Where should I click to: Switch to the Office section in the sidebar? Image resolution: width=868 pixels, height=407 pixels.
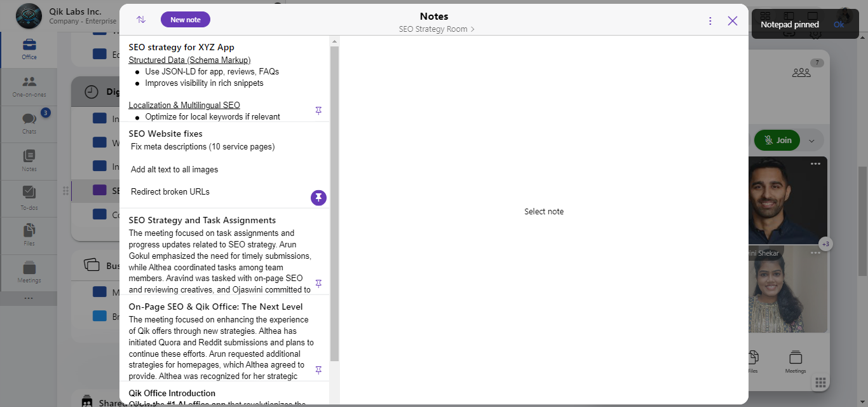pyautogui.click(x=29, y=49)
